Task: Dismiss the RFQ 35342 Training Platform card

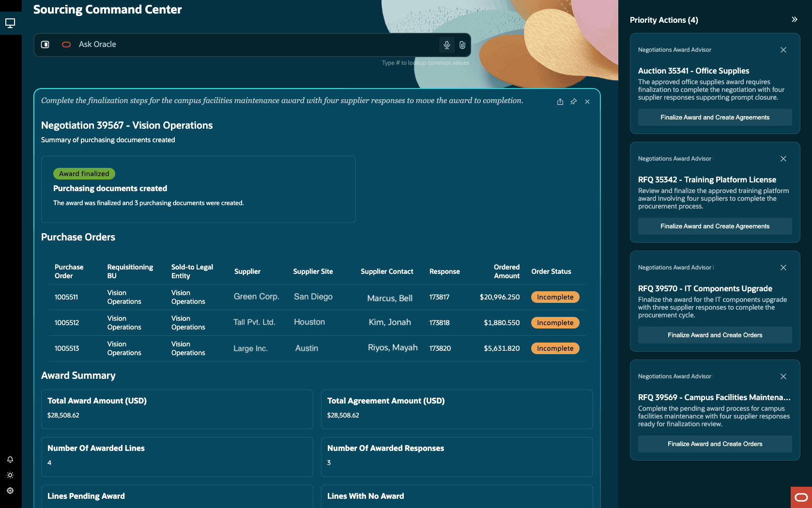Action: (783, 159)
